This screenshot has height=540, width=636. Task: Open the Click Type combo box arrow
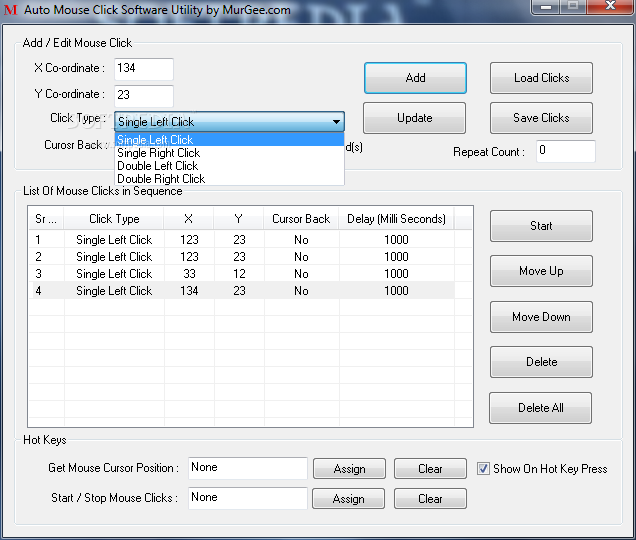click(x=336, y=122)
